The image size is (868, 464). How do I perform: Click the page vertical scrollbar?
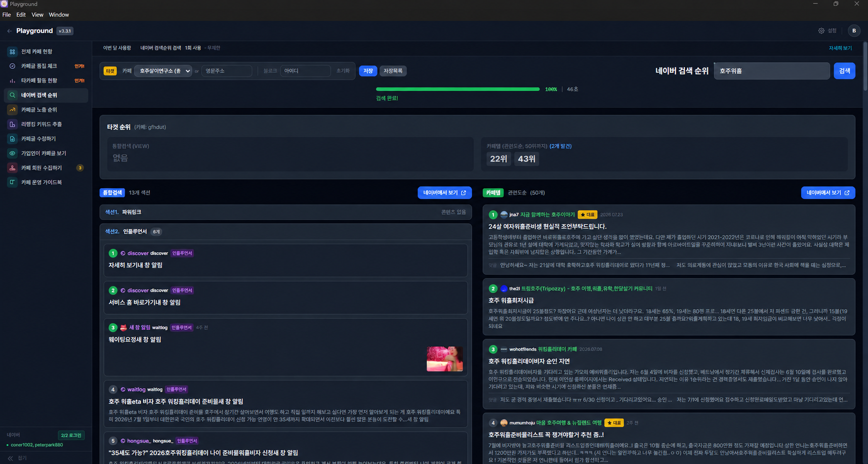pos(865,66)
